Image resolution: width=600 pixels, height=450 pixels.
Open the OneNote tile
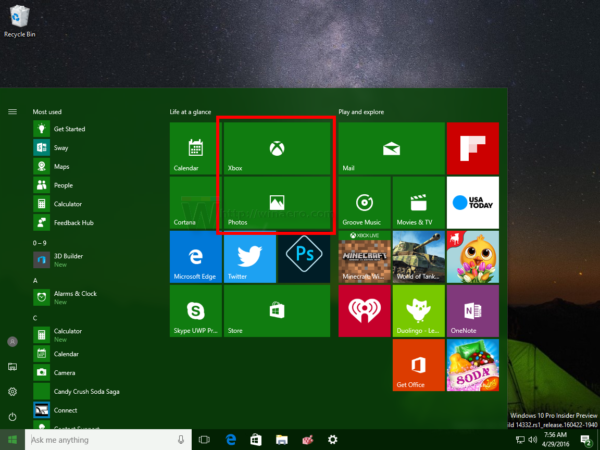(x=473, y=311)
